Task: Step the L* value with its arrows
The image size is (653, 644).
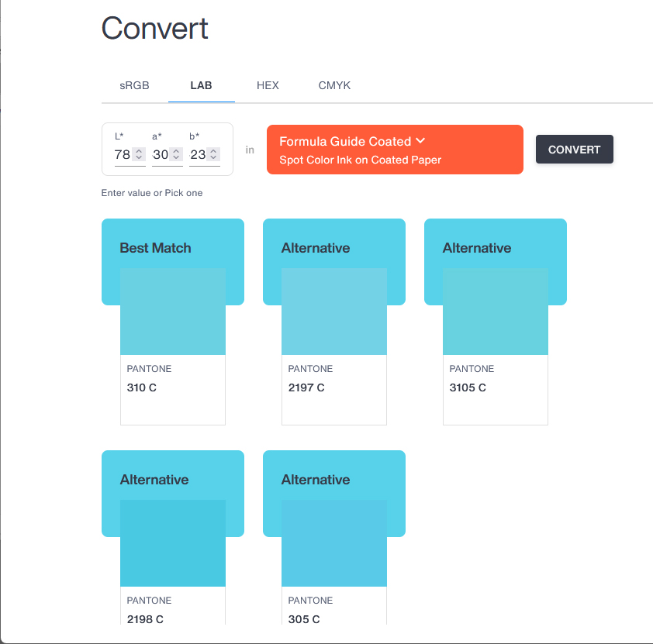Action: 139,154
